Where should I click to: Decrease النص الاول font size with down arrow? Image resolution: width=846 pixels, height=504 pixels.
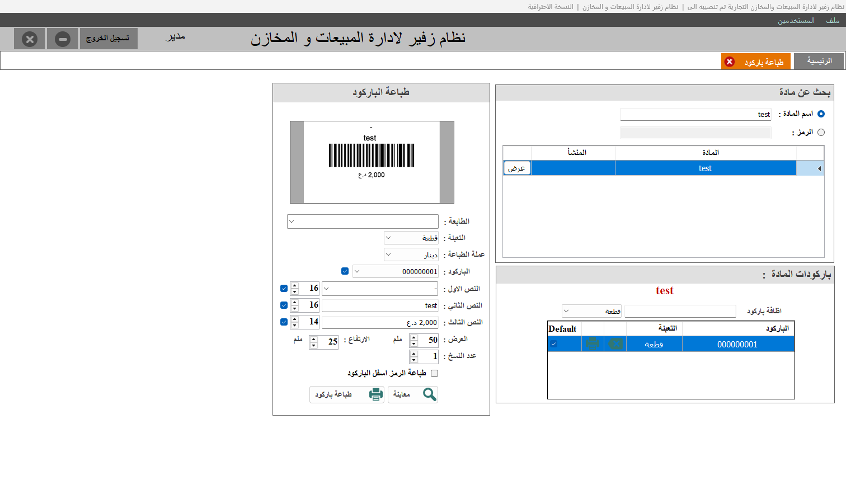point(295,292)
